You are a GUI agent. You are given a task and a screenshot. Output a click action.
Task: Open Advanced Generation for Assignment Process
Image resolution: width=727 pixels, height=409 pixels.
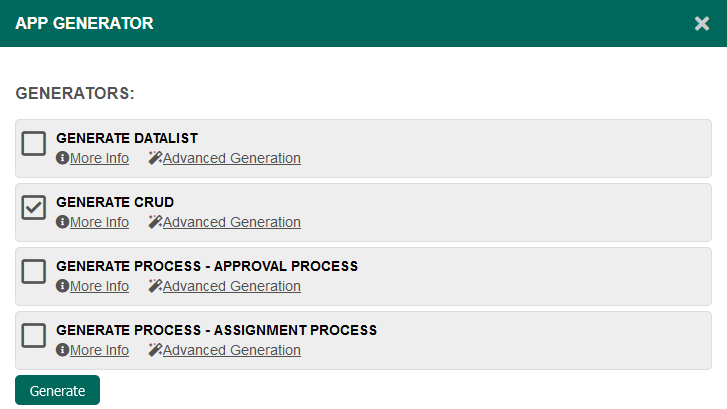[231, 350]
